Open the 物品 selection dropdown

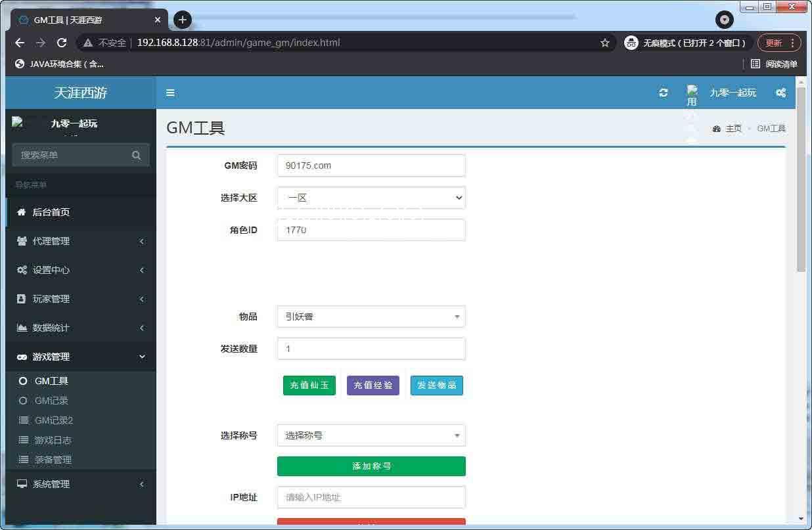coord(371,317)
